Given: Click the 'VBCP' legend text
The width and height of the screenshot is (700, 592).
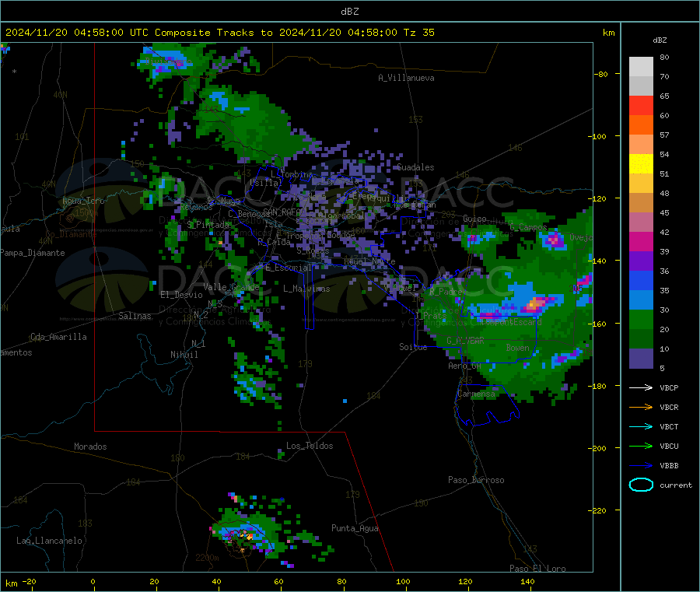Looking at the screenshot, I should click(x=669, y=387).
